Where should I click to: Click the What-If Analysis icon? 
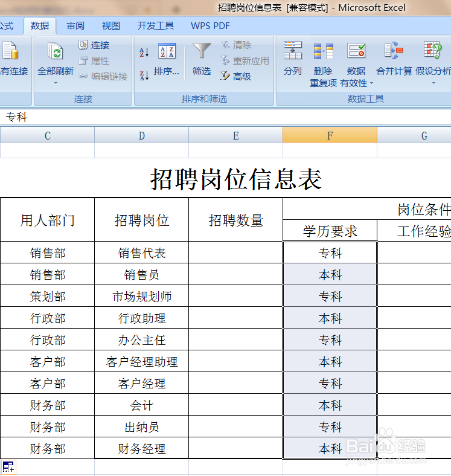coord(433,50)
